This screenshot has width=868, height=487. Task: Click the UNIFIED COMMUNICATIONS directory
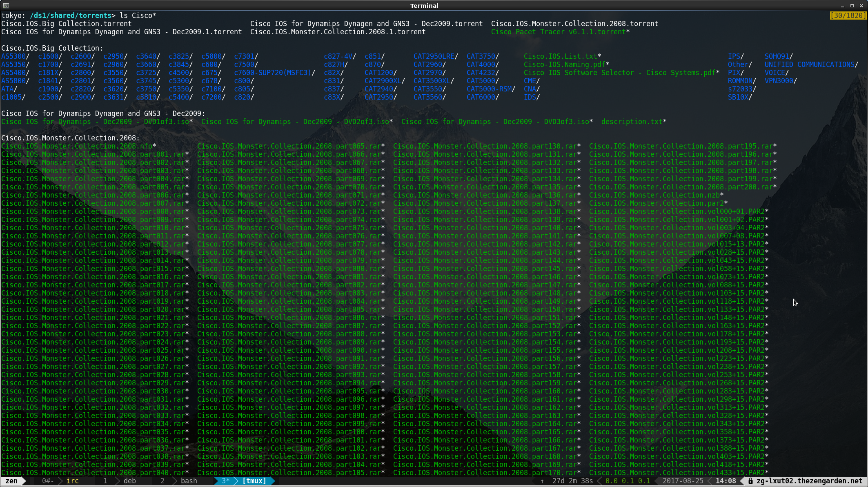(810, 64)
